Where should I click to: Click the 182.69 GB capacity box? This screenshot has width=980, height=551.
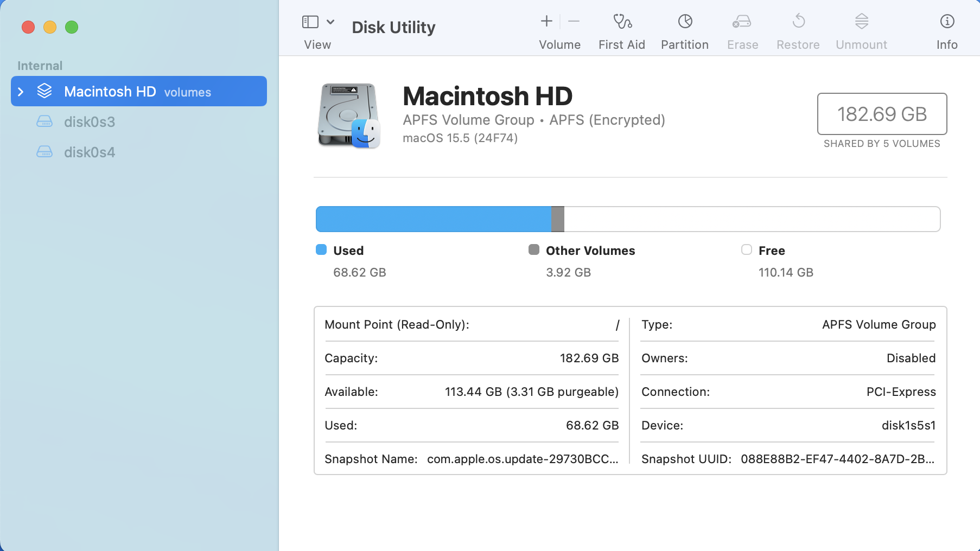[882, 114]
